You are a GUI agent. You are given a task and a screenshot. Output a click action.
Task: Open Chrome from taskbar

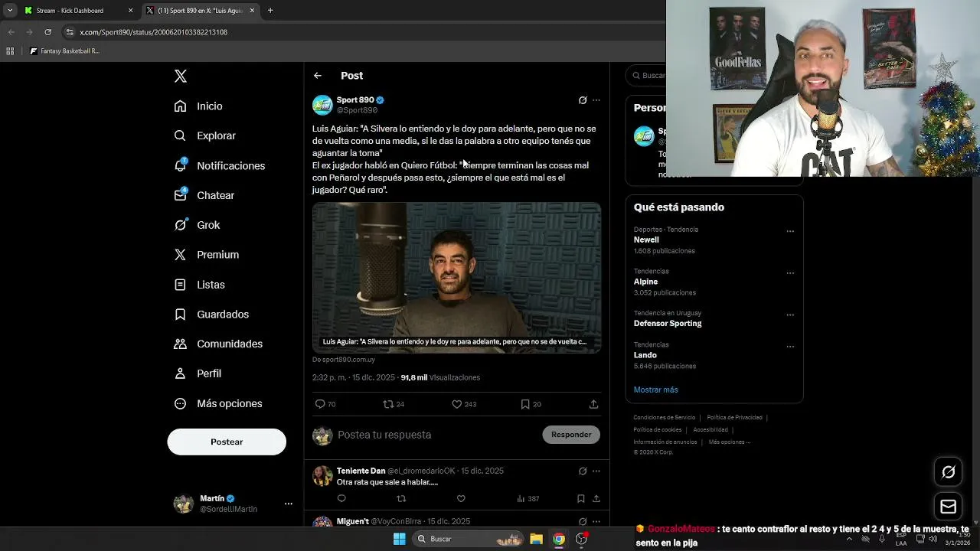click(559, 539)
